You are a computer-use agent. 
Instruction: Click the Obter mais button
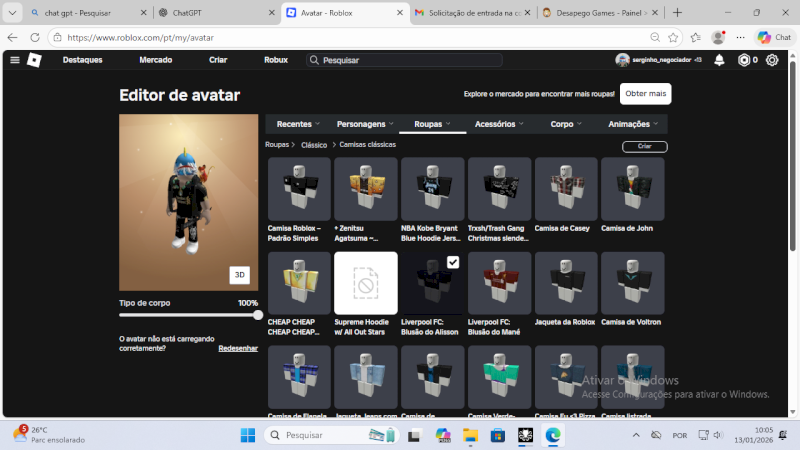pyautogui.click(x=645, y=94)
